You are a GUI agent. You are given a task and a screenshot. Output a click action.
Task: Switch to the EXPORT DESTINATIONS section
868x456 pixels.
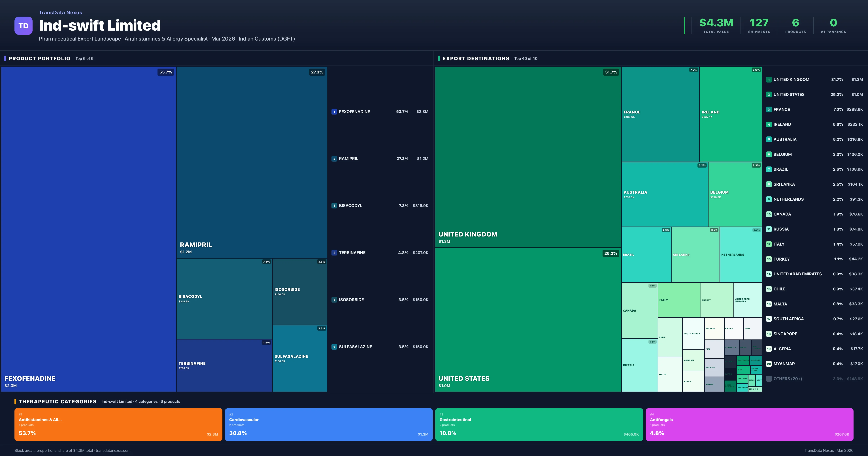click(x=476, y=58)
